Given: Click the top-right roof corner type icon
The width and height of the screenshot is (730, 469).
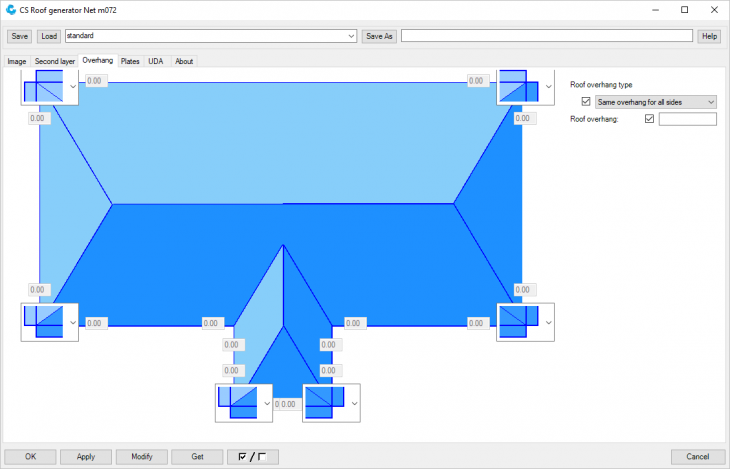Looking at the screenshot, I should 519,86.
